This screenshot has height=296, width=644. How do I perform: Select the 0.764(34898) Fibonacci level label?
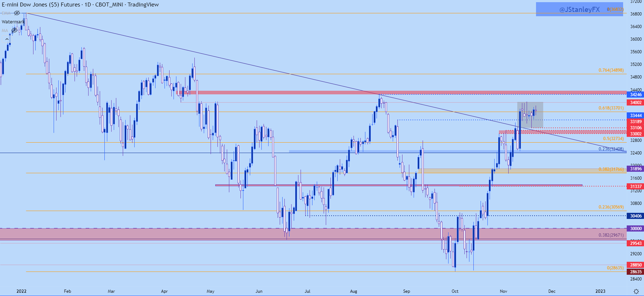[x=611, y=70]
